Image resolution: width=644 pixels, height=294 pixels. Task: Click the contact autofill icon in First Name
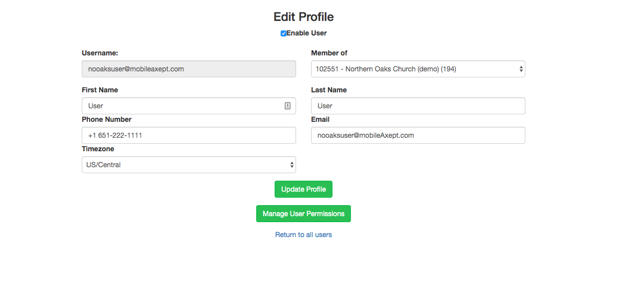coord(288,106)
